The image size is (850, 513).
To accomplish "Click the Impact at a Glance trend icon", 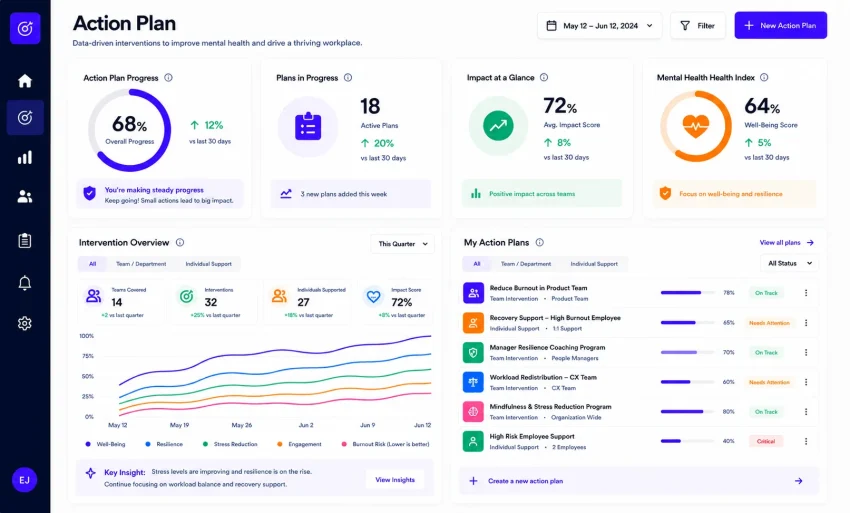I will pyautogui.click(x=498, y=126).
